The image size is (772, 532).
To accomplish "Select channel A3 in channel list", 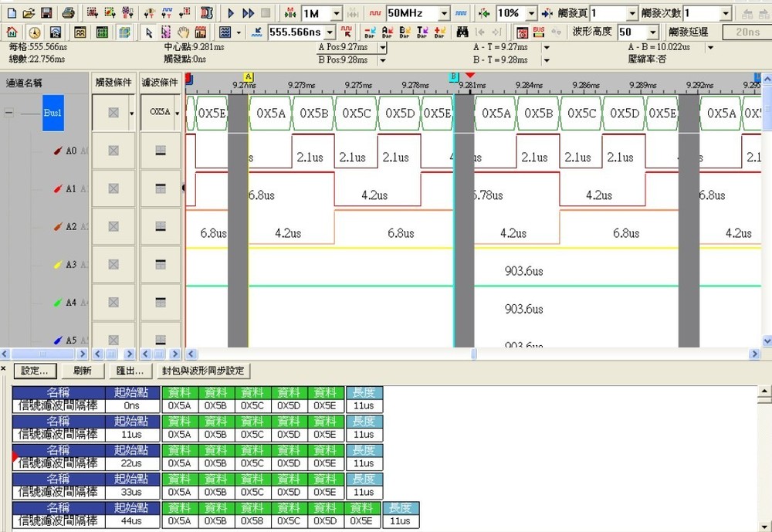I will tap(71, 265).
